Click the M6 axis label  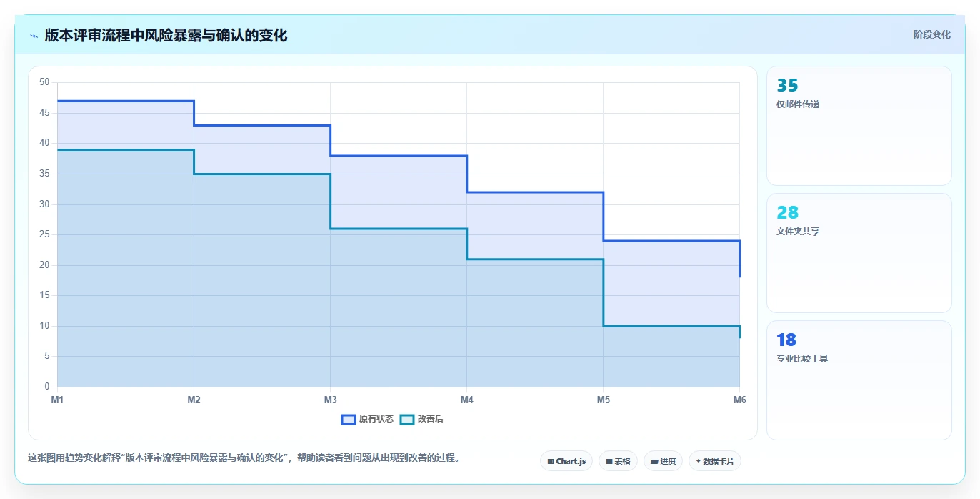pos(740,400)
